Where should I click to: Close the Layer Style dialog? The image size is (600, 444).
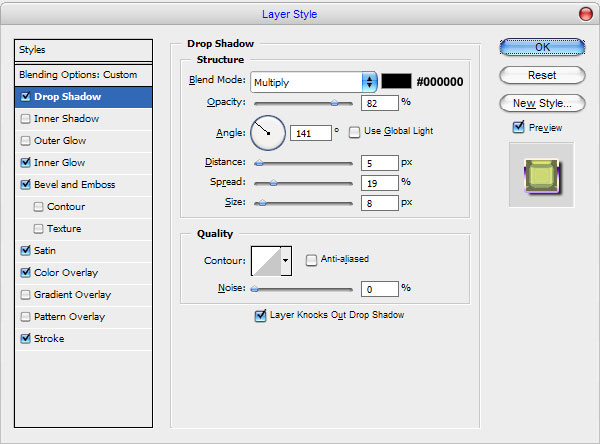pos(585,14)
